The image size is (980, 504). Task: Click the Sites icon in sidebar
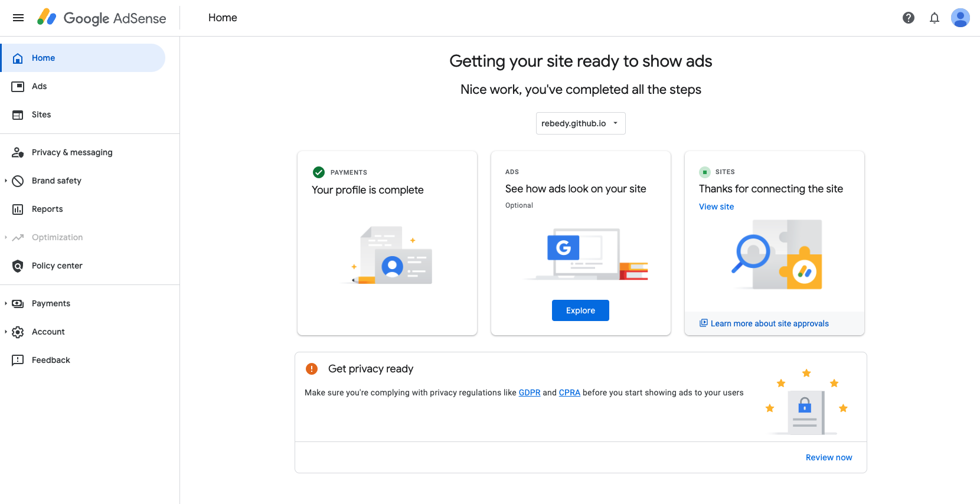18,114
